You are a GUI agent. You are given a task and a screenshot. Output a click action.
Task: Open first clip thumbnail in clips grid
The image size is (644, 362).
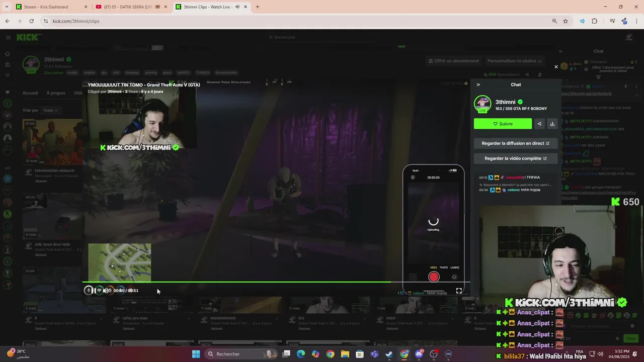(52, 142)
